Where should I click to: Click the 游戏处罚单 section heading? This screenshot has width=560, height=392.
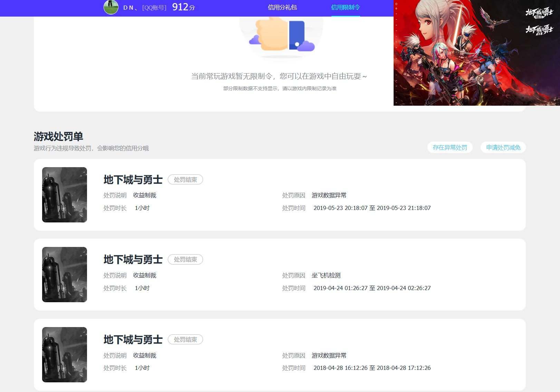pyautogui.click(x=58, y=136)
